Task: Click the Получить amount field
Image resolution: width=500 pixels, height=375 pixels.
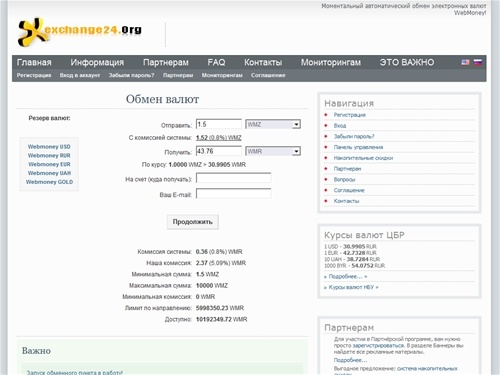Action: click(x=219, y=151)
